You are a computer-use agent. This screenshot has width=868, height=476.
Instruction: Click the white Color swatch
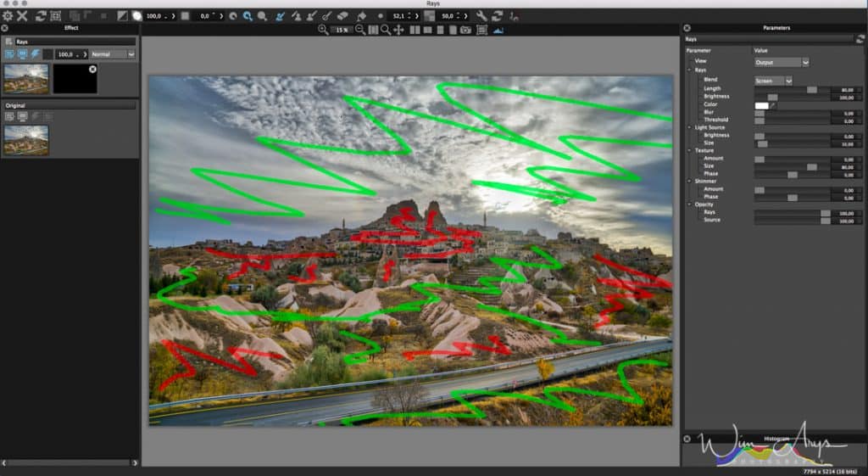point(762,105)
